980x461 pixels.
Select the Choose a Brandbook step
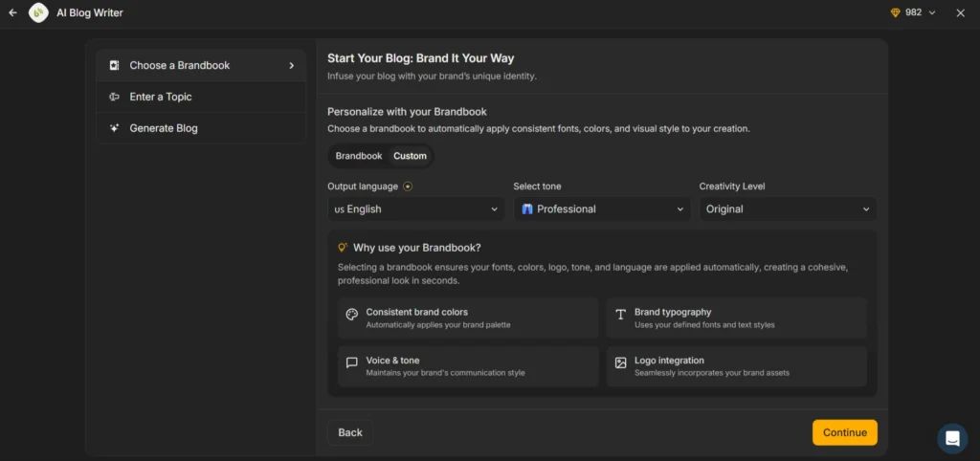pos(201,65)
